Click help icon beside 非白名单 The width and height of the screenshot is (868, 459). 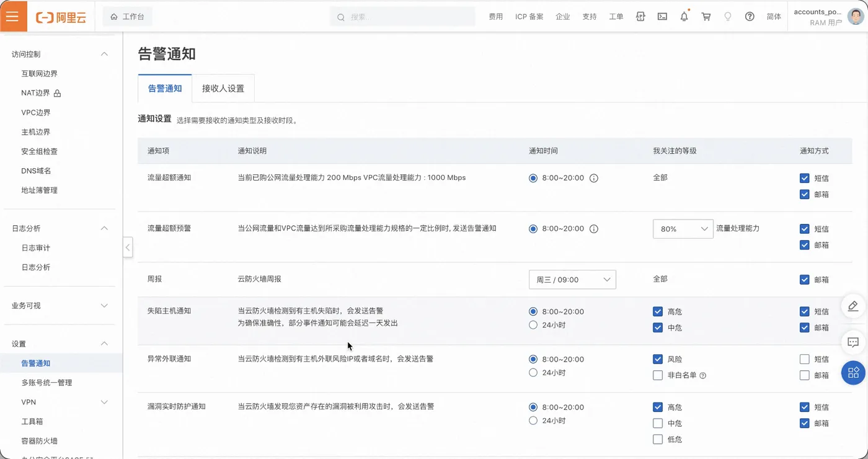click(703, 375)
